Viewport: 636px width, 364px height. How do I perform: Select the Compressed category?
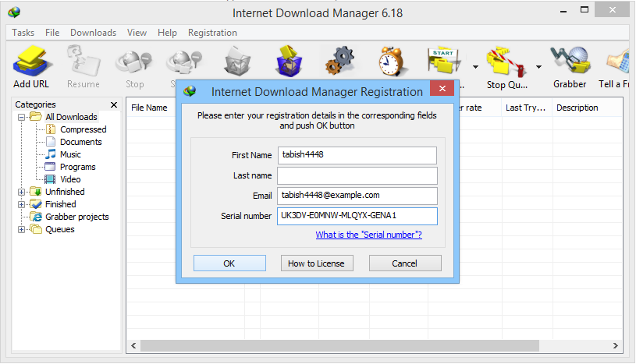tap(83, 129)
